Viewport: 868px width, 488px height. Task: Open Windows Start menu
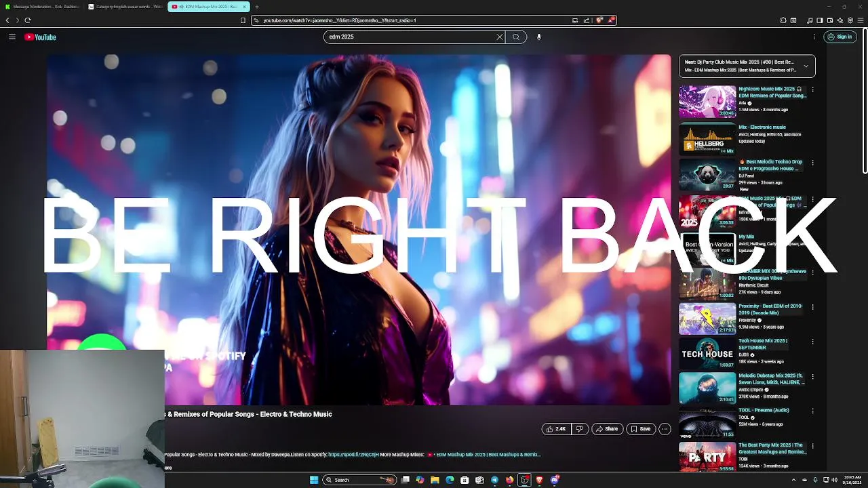314,480
